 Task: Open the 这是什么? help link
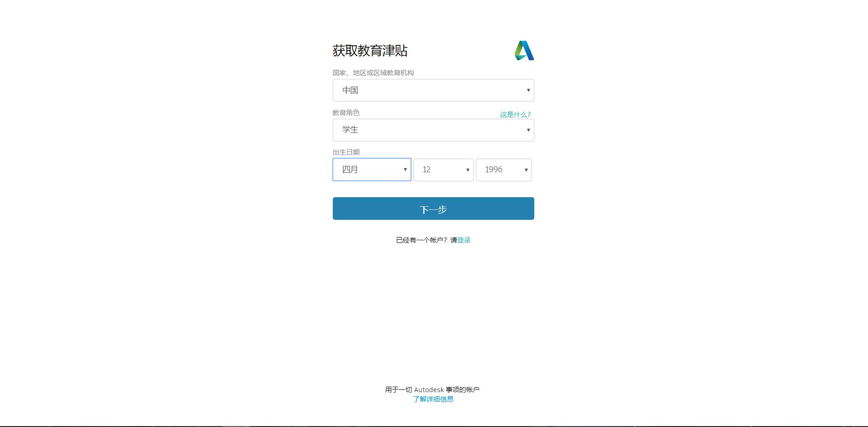coord(514,115)
